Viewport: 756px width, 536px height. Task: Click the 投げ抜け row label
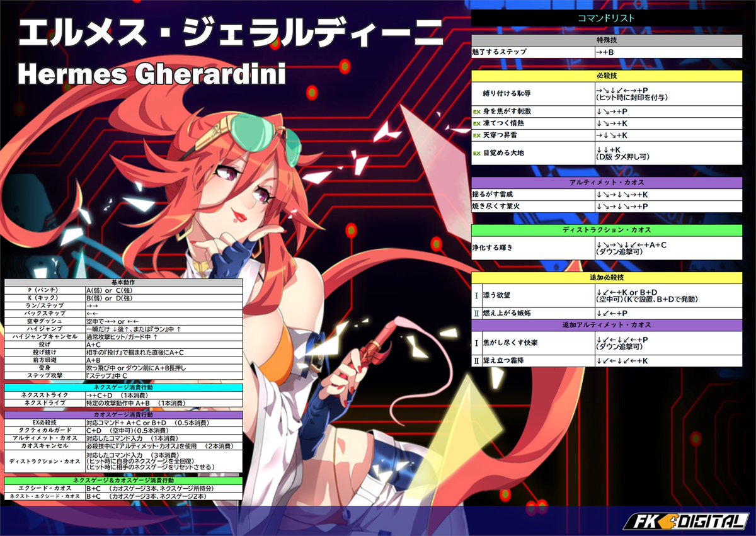(44, 352)
